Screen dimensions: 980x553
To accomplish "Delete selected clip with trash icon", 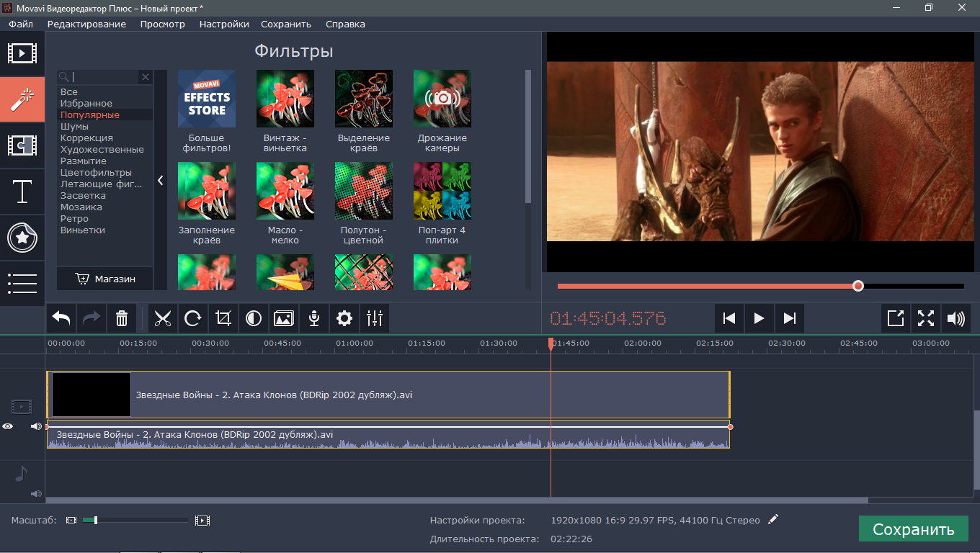I will click(122, 318).
